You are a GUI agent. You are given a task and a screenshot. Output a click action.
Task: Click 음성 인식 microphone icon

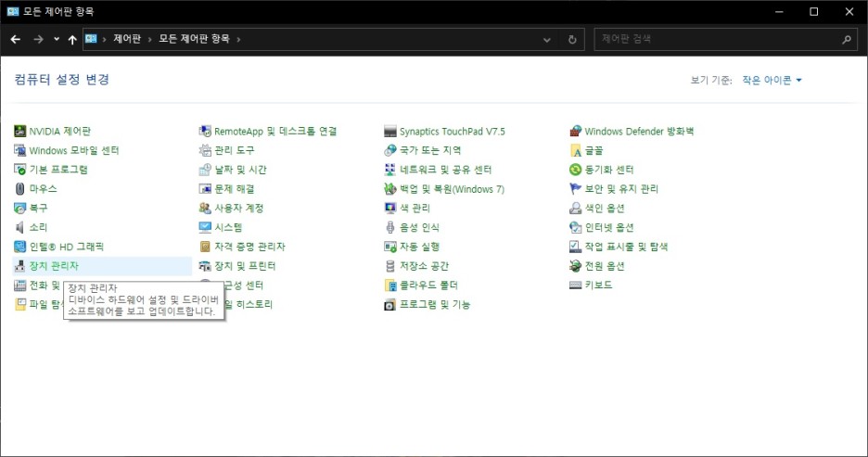(390, 227)
